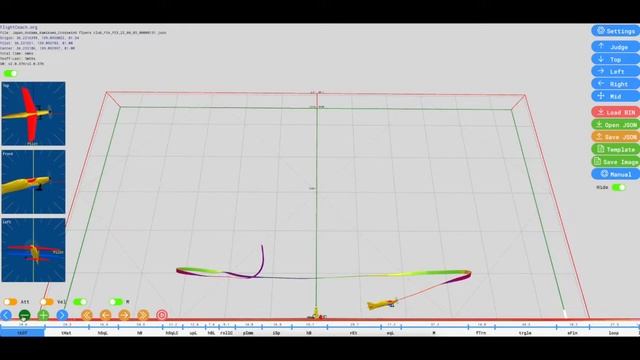
Task: Click the Top attitude view thumbnail
Action: click(33, 113)
